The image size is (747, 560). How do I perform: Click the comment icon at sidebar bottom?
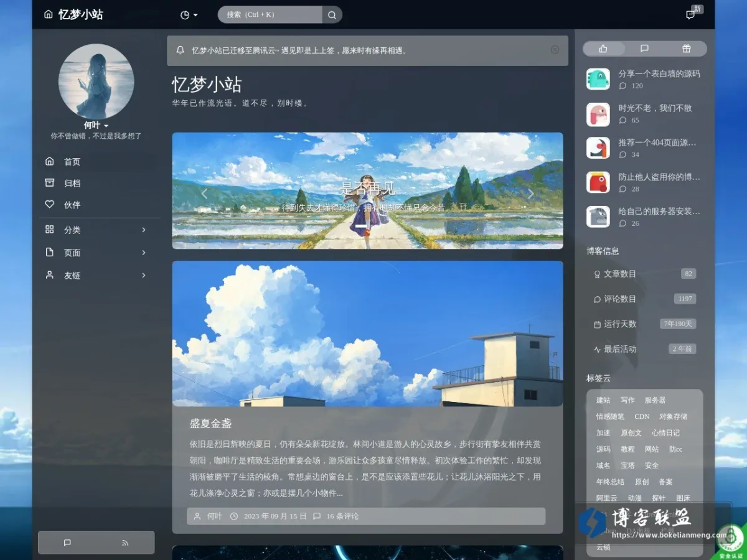[67, 543]
